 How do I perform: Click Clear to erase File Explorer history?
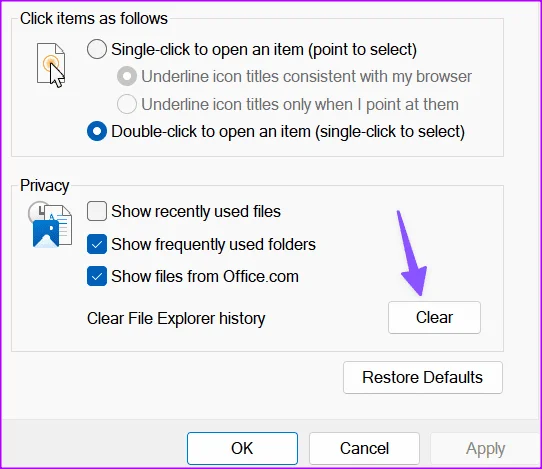coord(434,317)
